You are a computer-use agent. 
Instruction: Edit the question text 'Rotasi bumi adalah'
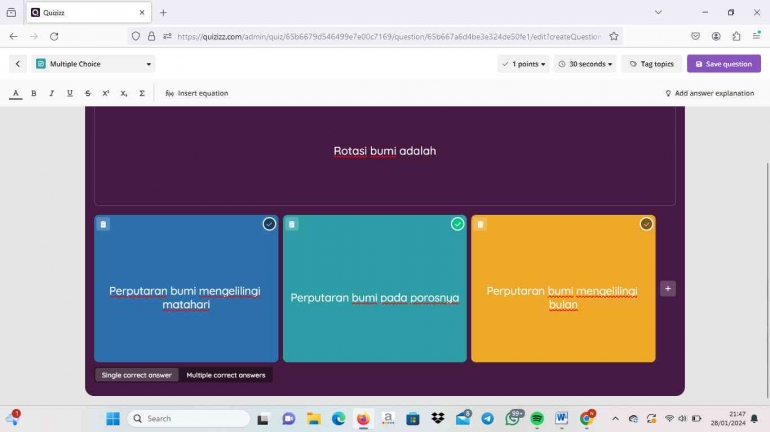(x=385, y=151)
